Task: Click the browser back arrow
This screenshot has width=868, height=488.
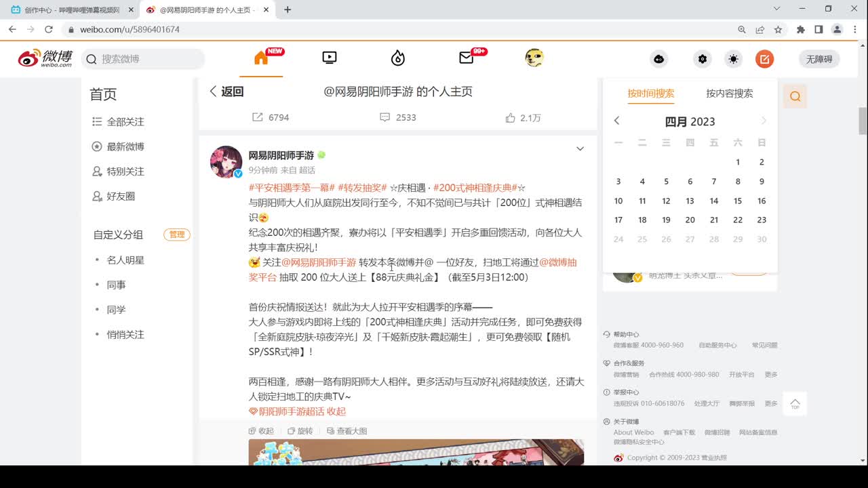Action: (12, 29)
